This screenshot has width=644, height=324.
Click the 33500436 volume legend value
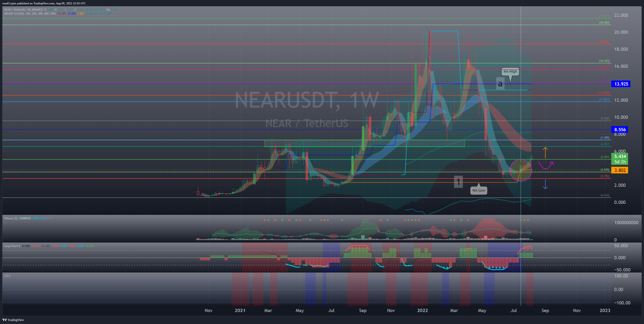coord(25,218)
